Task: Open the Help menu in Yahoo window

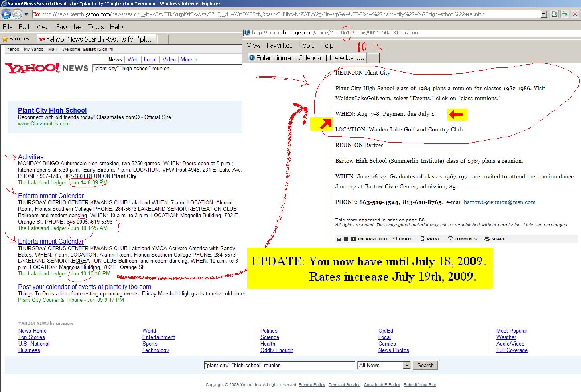Action: click(x=116, y=27)
